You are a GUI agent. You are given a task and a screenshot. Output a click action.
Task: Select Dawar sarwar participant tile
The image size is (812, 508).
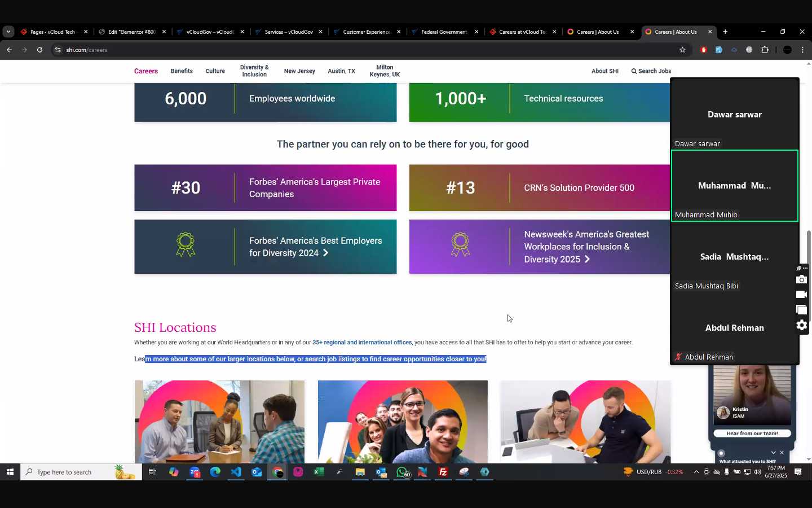click(734, 115)
